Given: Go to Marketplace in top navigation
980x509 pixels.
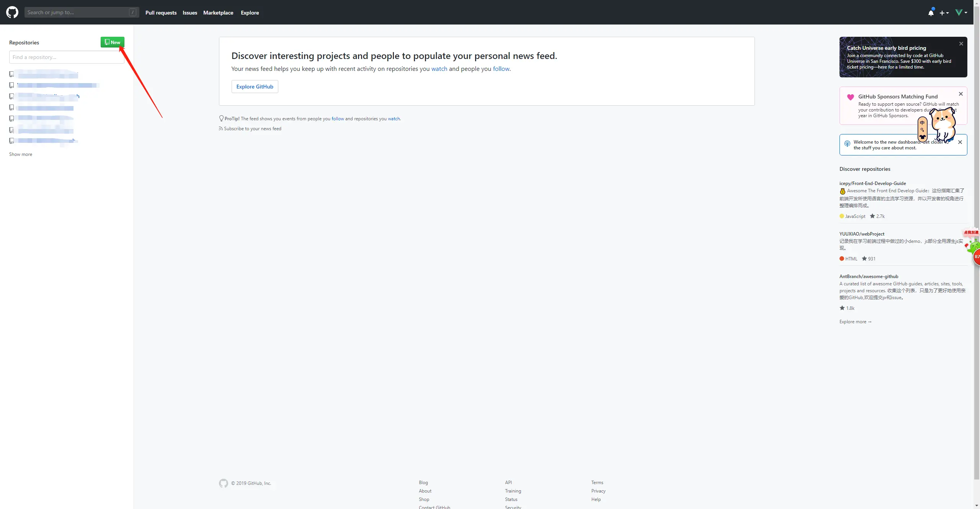Looking at the screenshot, I should tap(218, 13).
